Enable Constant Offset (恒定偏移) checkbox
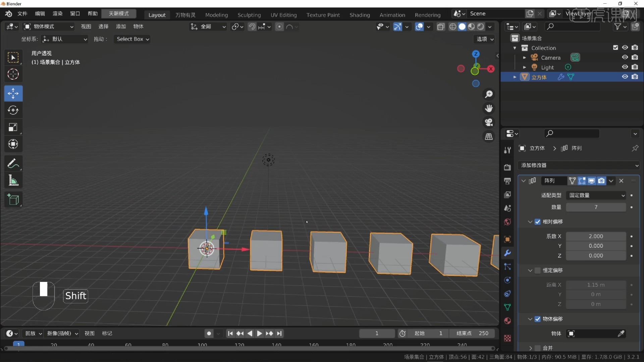The width and height of the screenshot is (644, 362). click(x=538, y=270)
